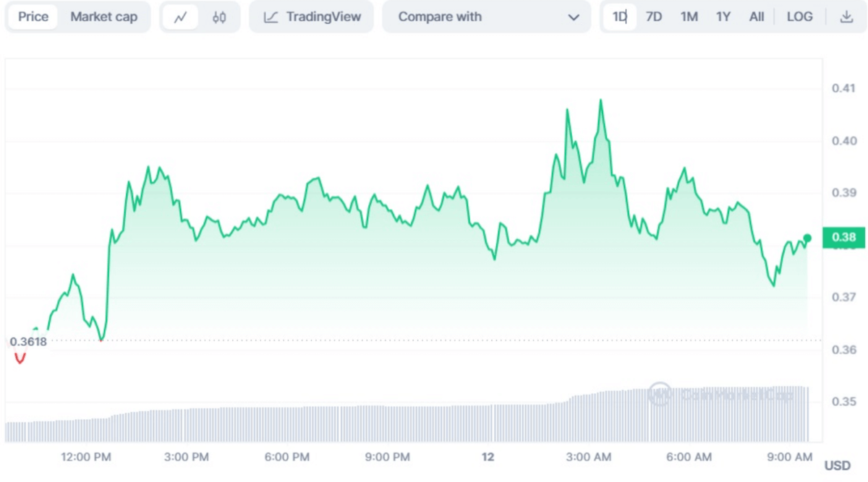Enable logarithmic scale with LOG
Viewport: 868px width, 482px height.
pos(799,16)
